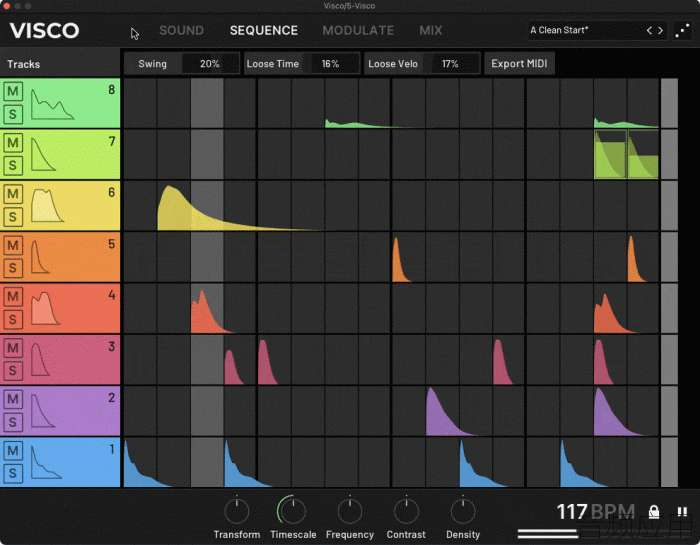Click the Loose Velo 17% value

pos(450,64)
